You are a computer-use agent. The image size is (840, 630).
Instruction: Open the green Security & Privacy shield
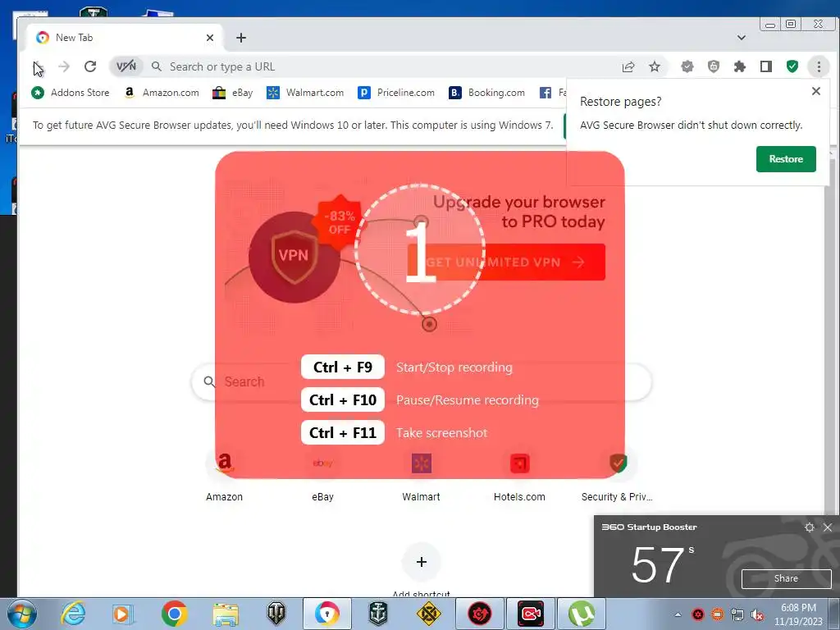coord(792,66)
